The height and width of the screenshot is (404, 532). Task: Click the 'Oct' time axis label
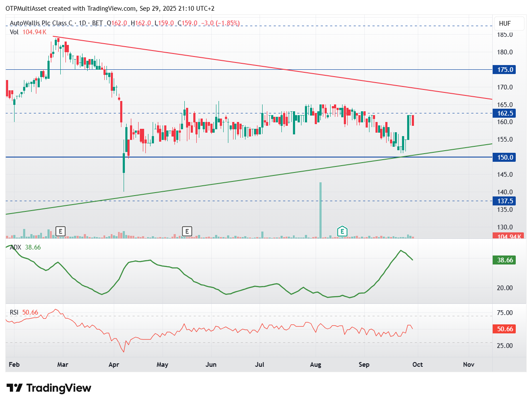[x=417, y=365]
